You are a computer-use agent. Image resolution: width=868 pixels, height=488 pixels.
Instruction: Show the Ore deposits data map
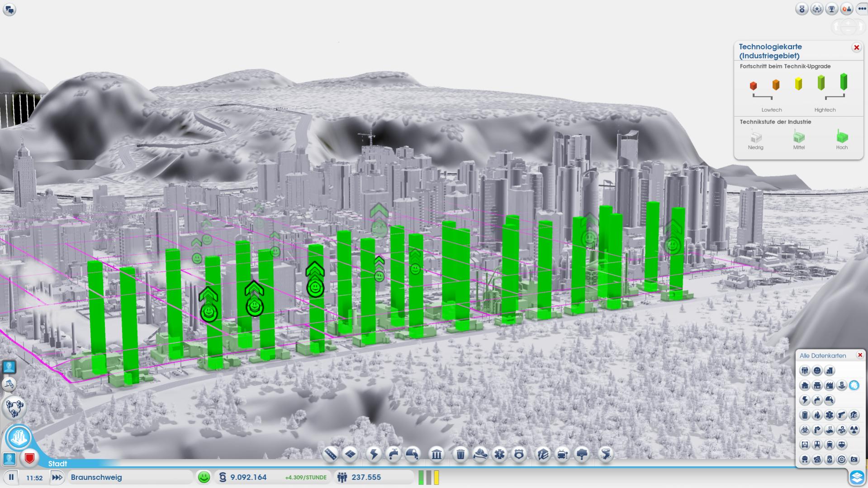(817, 460)
